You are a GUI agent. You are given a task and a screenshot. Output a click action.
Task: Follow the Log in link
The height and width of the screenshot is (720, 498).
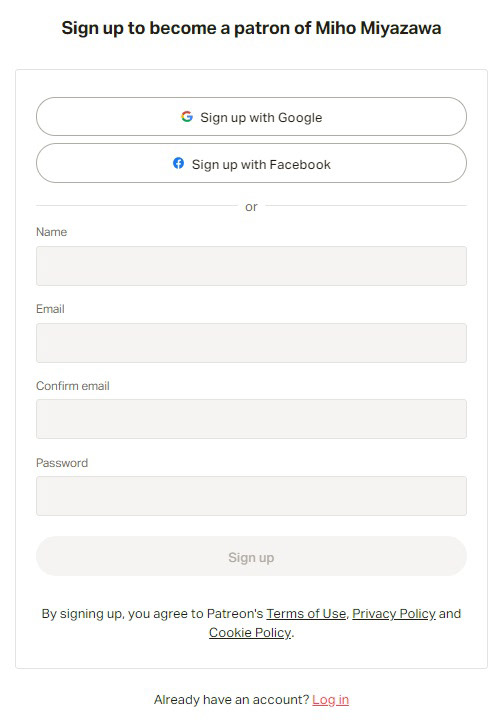(x=330, y=699)
